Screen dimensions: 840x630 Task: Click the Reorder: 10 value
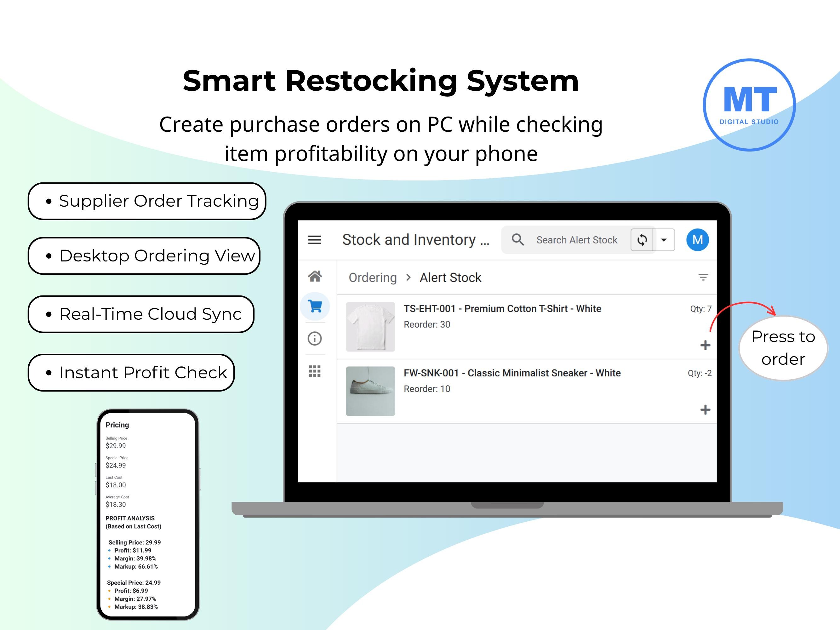(427, 389)
